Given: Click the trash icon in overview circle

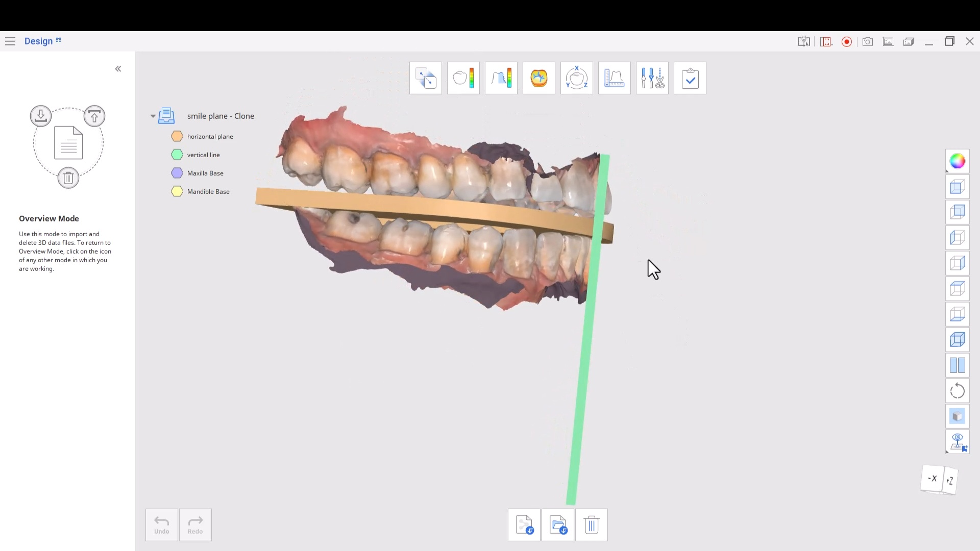Looking at the screenshot, I should [x=68, y=178].
